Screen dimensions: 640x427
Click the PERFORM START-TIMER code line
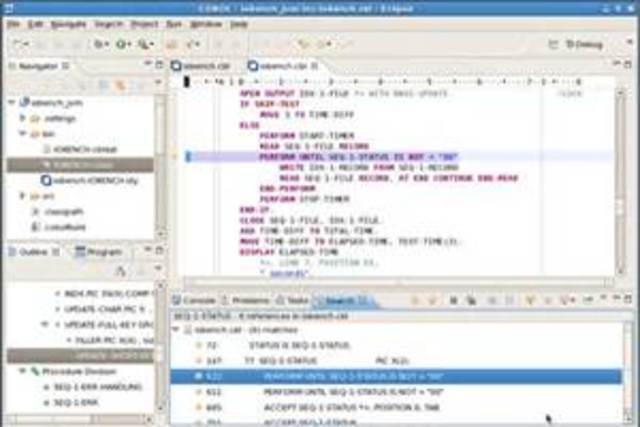307,136
